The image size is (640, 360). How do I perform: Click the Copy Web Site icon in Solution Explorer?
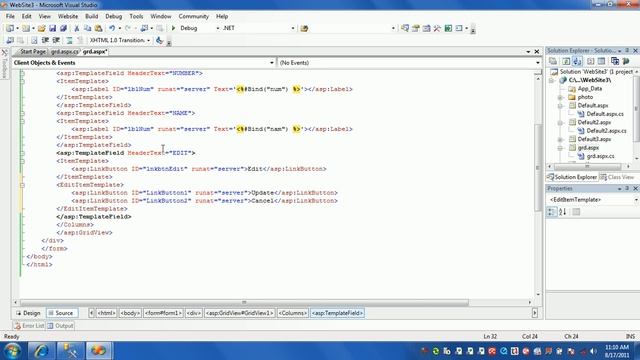pyautogui.click(x=615, y=61)
